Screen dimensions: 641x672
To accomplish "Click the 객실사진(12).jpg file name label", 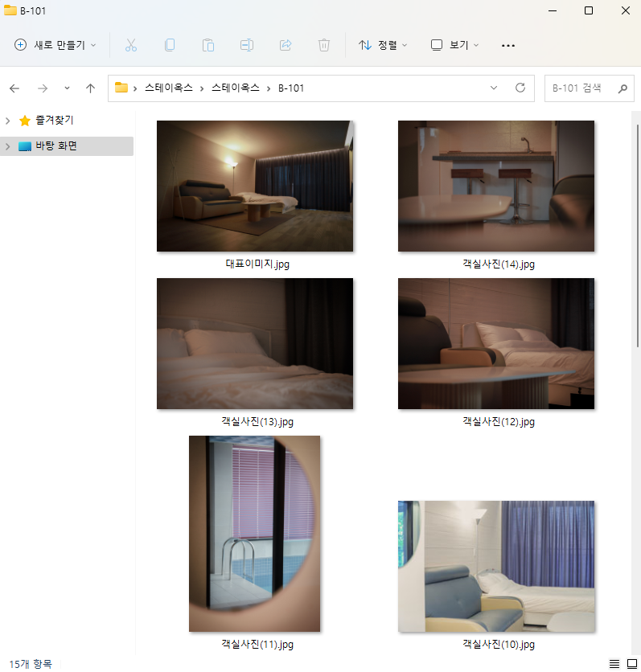I will (x=499, y=422).
